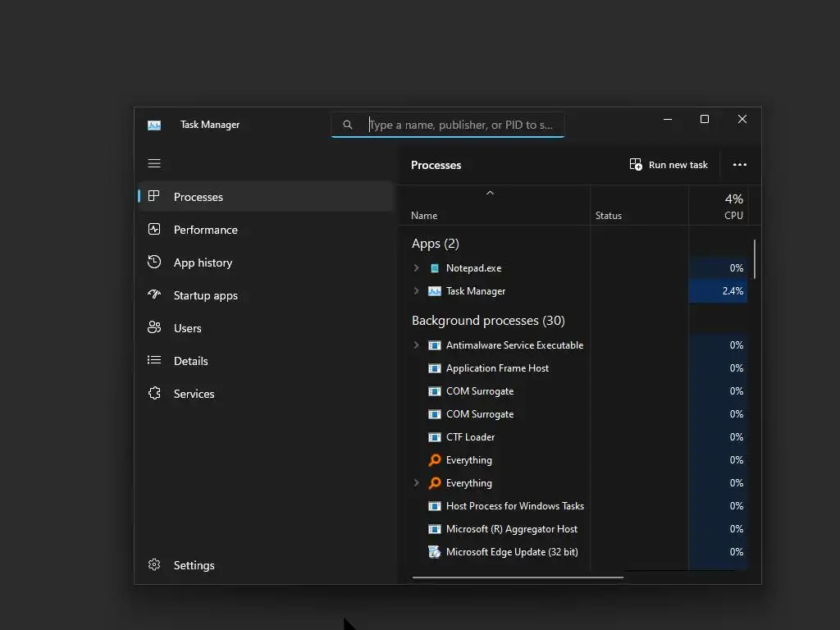Go to Startup apps

click(266, 295)
